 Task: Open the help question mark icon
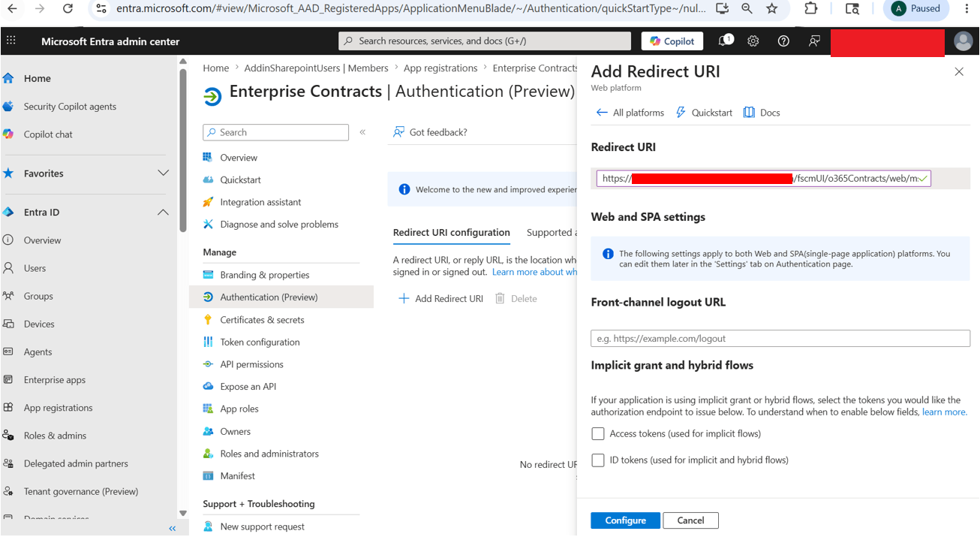click(x=783, y=41)
